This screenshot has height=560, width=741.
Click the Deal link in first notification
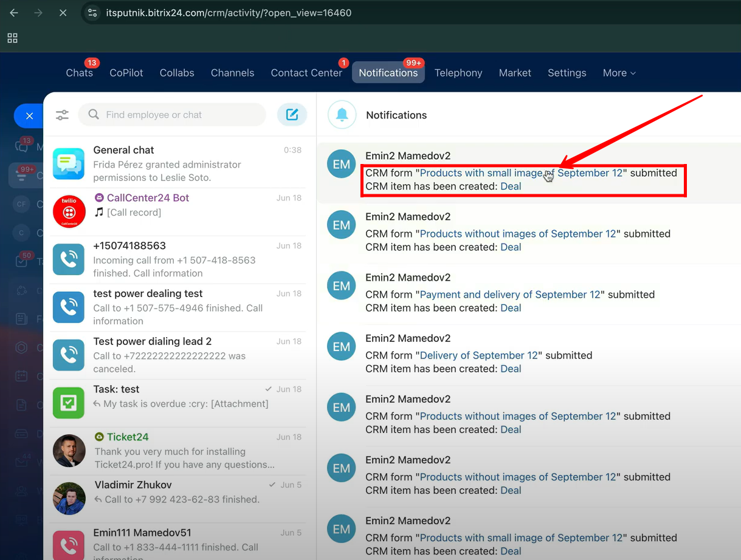pyautogui.click(x=511, y=186)
